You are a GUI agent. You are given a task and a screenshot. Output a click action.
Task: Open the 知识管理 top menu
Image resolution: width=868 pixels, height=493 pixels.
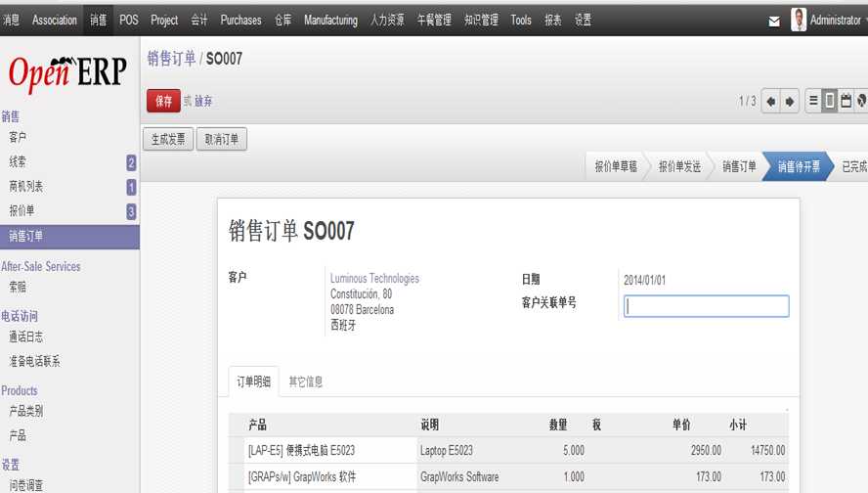pos(481,20)
